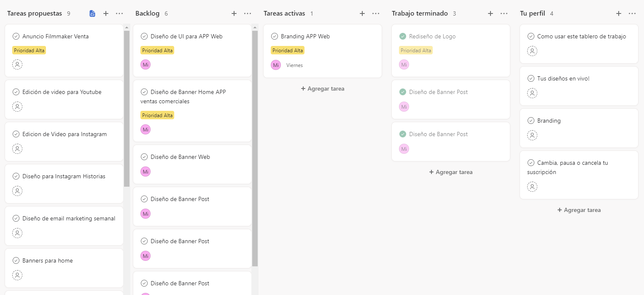Open Trabajo terminado column options menu

click(504, 13)
